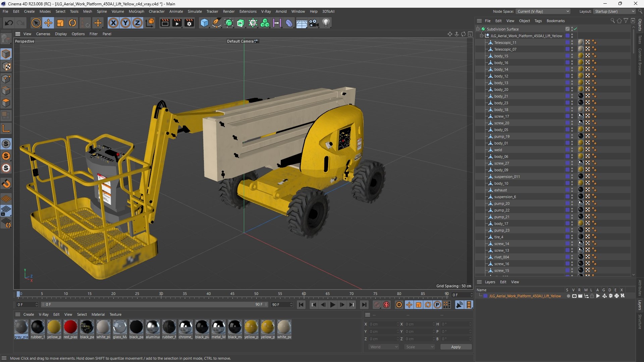Click frame 45 on timeline ruler
The width and height of the screenshot is (644, 362).
click(x=232, y=294)
